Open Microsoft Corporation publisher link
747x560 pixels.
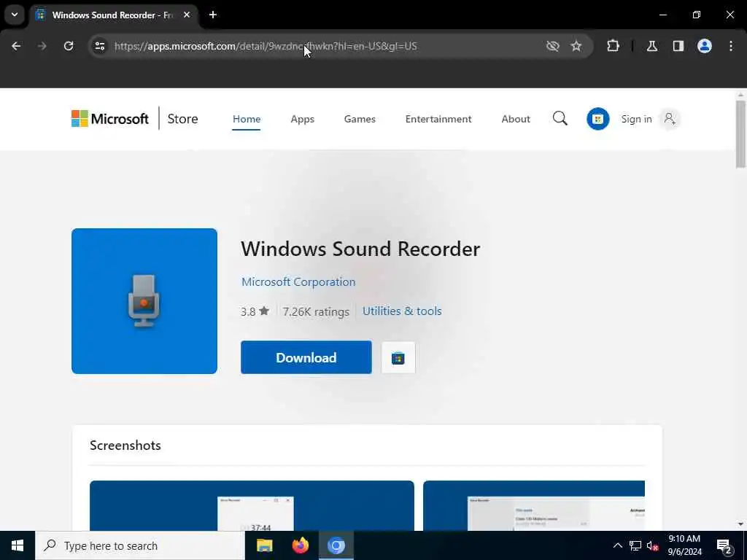(x=298, y=282)
